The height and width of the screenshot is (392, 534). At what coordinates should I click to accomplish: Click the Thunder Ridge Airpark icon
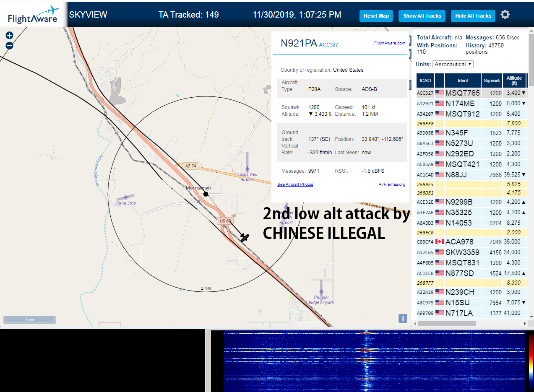coord(321,291)
